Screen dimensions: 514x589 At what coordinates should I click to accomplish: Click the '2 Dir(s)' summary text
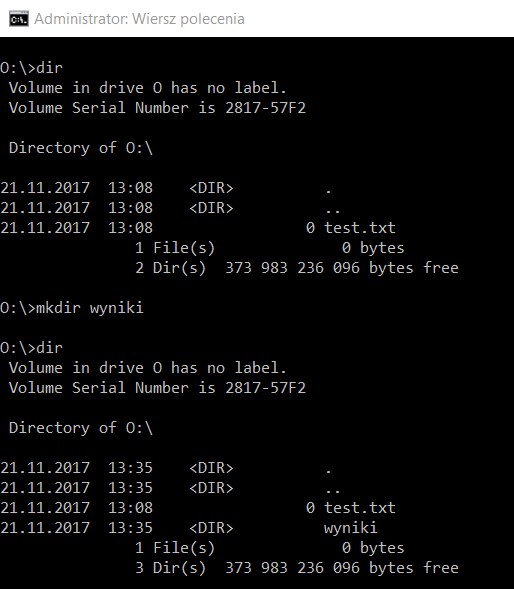(171, 268)
